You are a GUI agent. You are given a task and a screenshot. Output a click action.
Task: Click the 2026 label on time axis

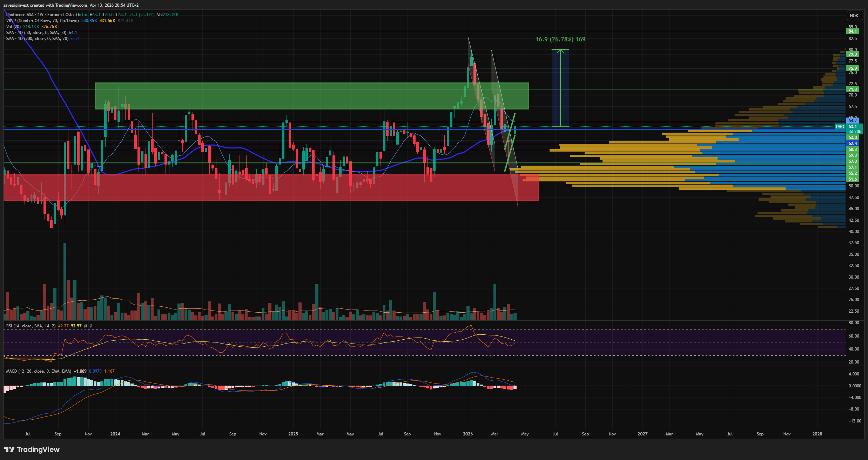point(467,434)
